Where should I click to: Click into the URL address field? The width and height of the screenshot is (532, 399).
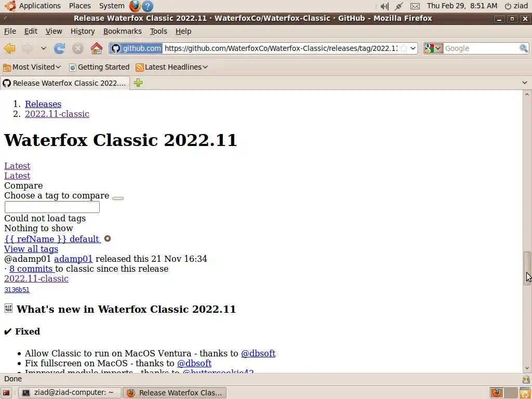pyautogui.click(x=281, y=48)
